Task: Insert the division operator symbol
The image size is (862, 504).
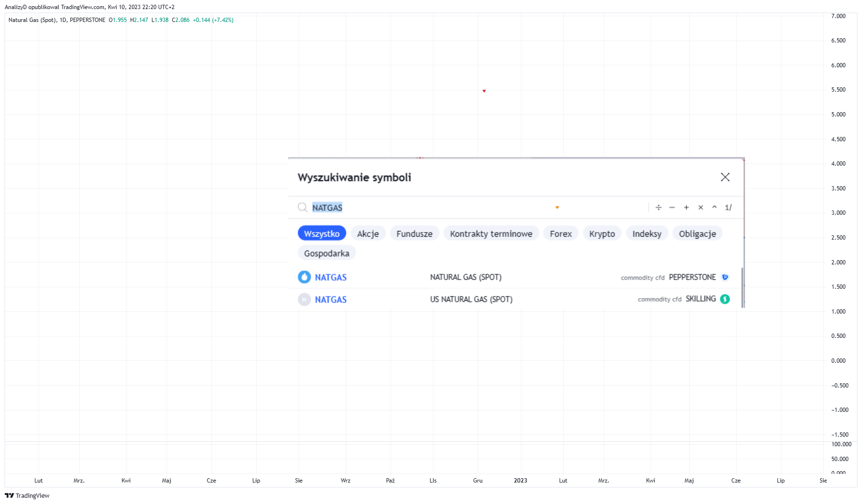Action: click(x=659, y=207)
